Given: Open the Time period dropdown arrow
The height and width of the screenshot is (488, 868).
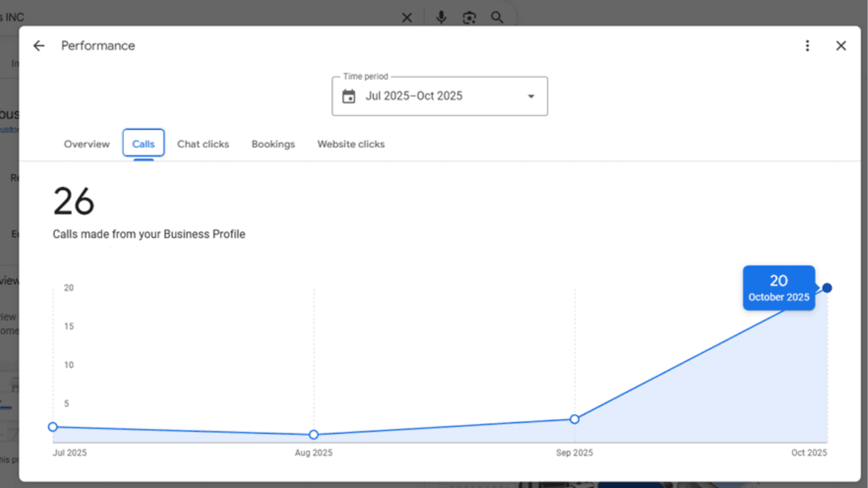Looking at the screenshot, I should point(530,96).
